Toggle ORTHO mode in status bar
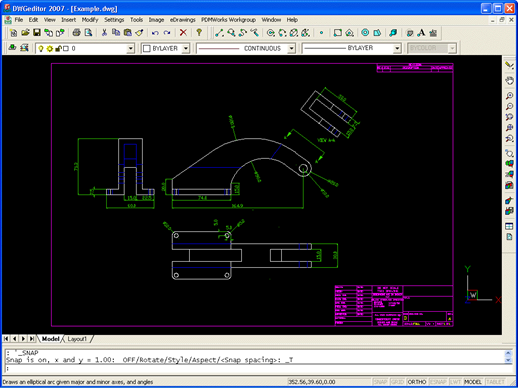518x388 pixels. [417, 382]
